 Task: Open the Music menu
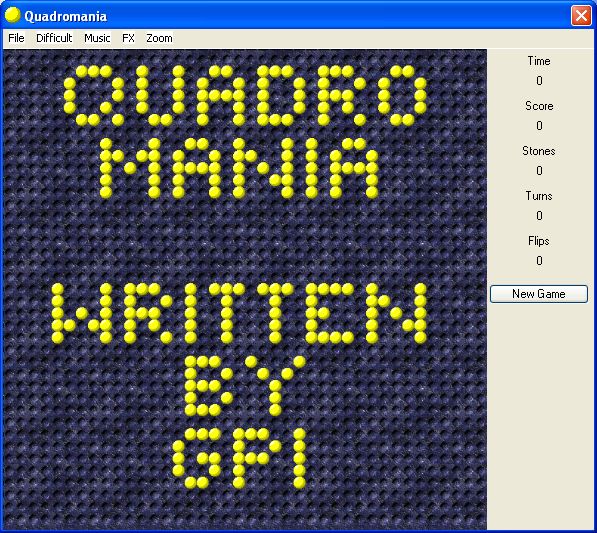(x=97, y=38)
